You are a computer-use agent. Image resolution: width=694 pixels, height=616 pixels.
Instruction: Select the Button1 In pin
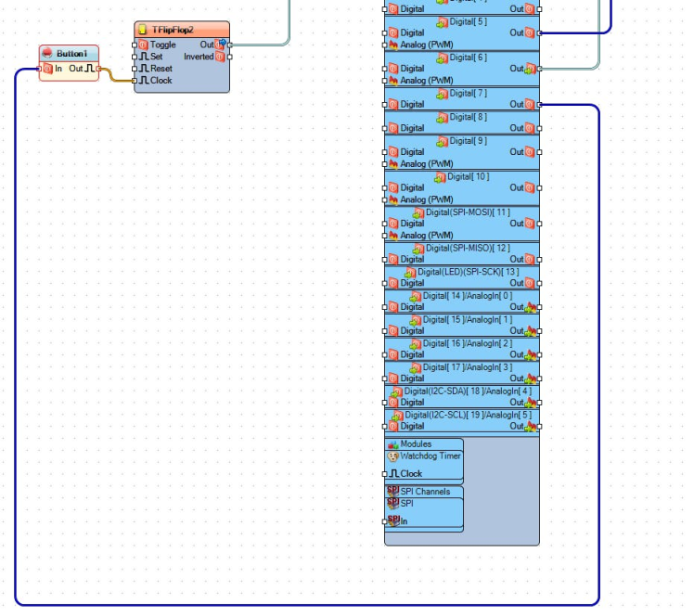point(40,69)
